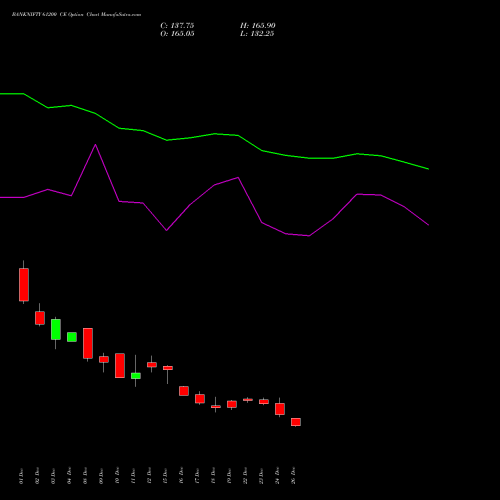500x500 pixels.
Task: Click the tall red candle for 01 Dec
Action: 24,285
